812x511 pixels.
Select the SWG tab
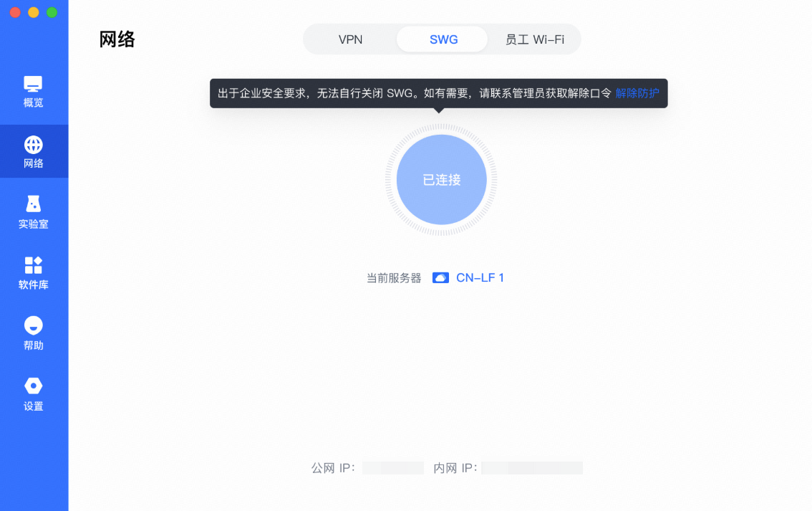(443, 39)
